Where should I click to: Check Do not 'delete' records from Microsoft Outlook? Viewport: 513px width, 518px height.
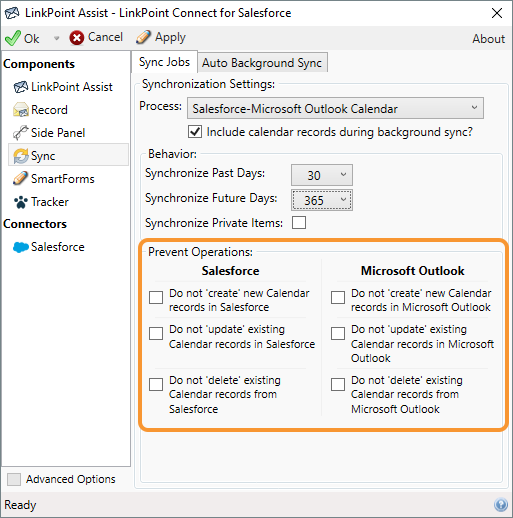click(x=338, y=384)
